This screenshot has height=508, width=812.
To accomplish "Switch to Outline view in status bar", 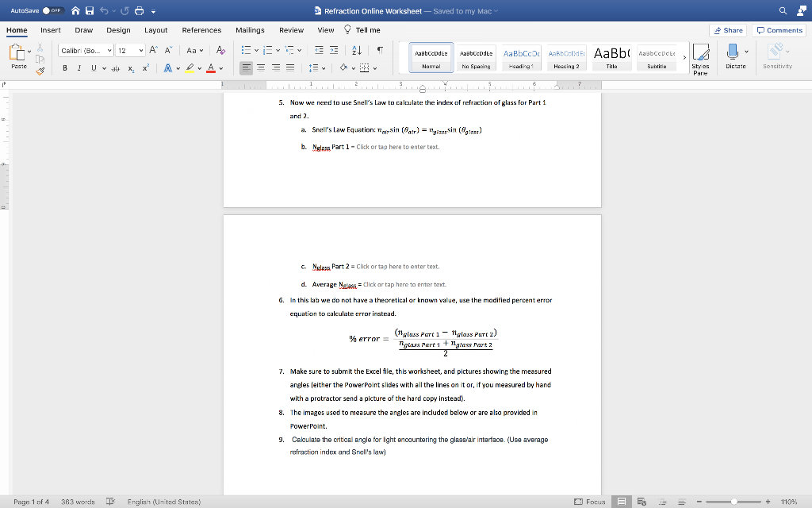I will [x=662, y=502].
